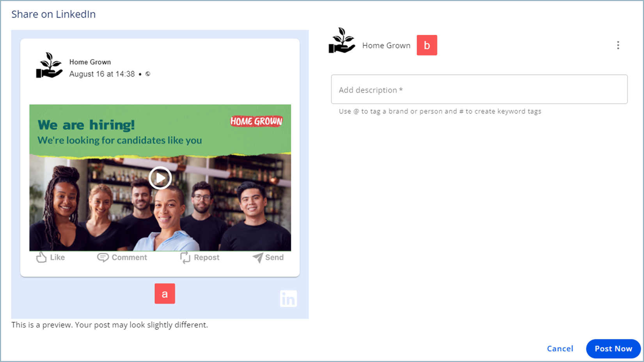This screenshot has width=644, height=362.
Task: Click the Home Grown avatar in post preview
Action: [49, 66]
